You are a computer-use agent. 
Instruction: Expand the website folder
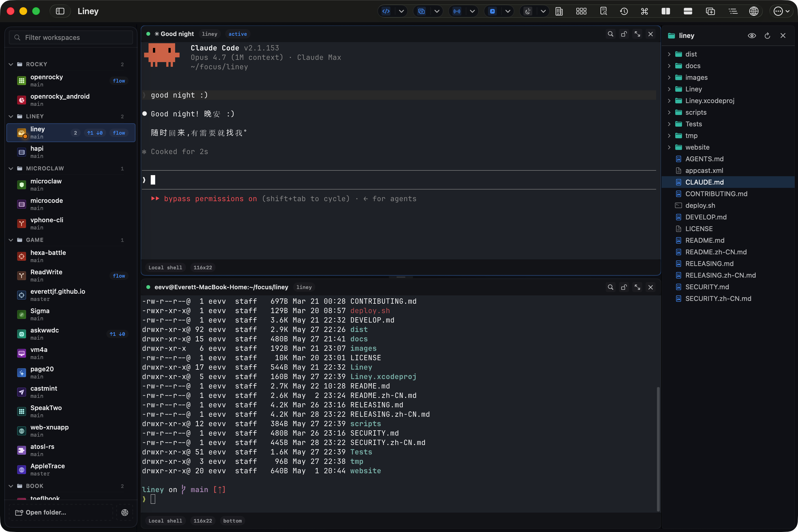[x=669, y=147]
